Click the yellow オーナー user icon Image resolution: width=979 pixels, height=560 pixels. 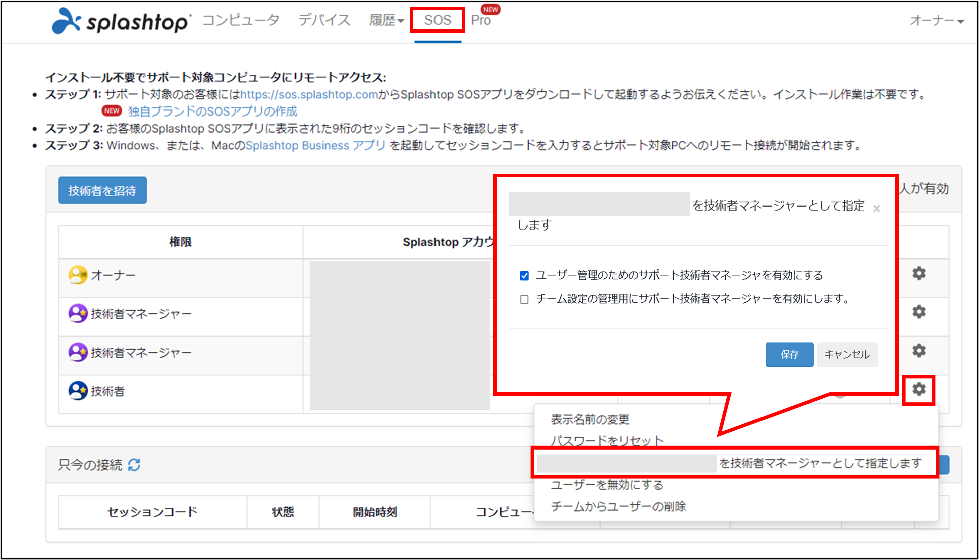point(78,275)
